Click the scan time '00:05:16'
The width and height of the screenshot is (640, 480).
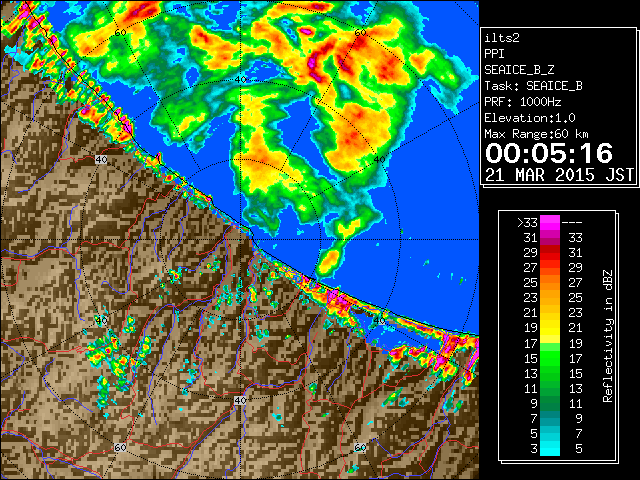point(549,153)
